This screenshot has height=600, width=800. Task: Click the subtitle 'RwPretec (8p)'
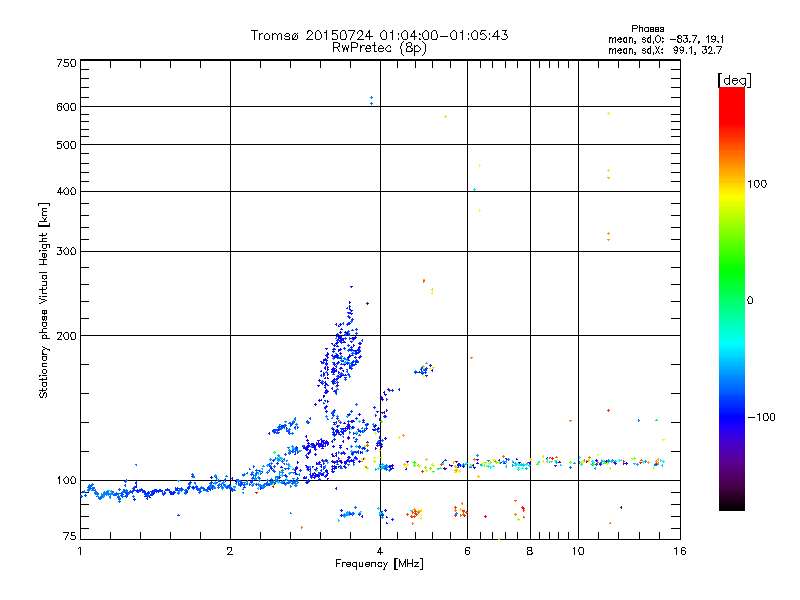coord(379,48)
